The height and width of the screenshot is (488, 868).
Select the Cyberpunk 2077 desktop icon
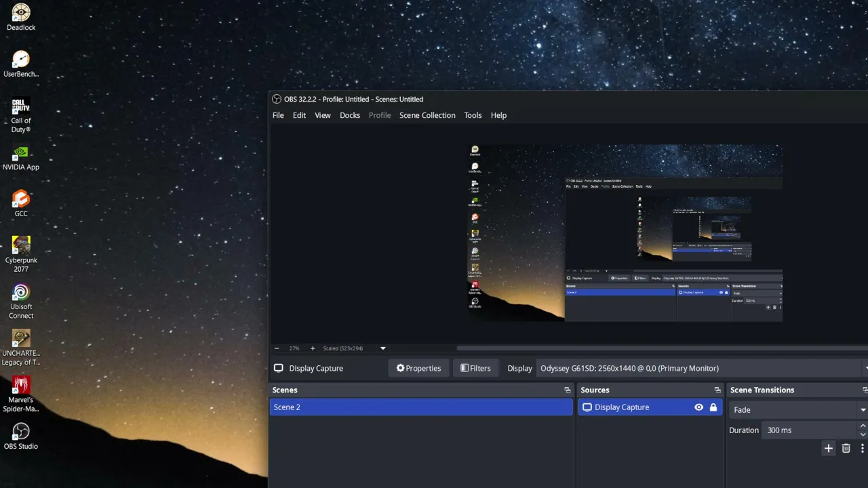(21, 254)
